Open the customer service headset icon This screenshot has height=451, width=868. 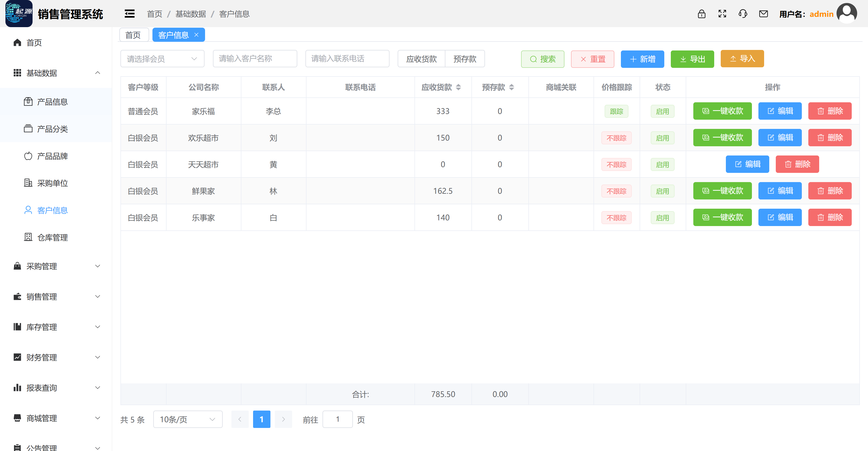[743, 14]
